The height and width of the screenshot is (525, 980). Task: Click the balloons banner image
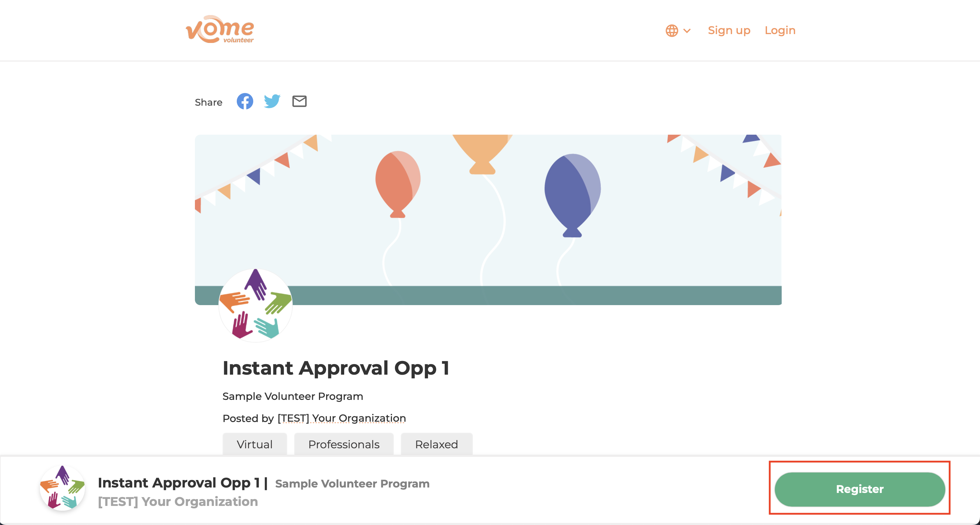488,220
